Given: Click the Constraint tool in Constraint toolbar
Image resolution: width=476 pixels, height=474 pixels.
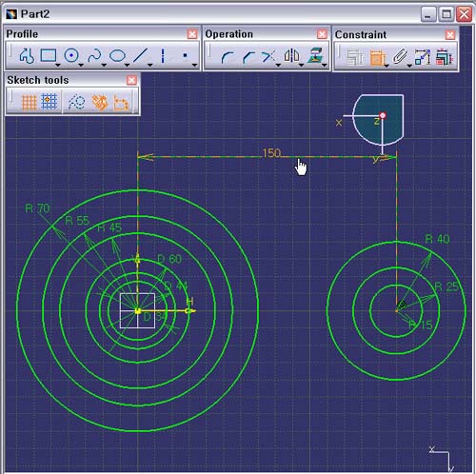Looking at the screenshot, I should [x=377, y=58].
